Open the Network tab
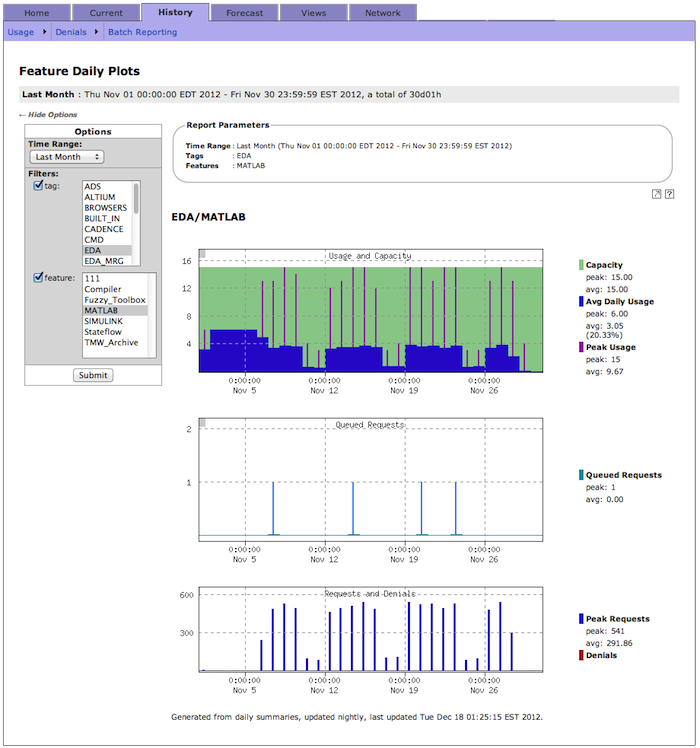Screen dimensions: 700x748 coord(382,13)
